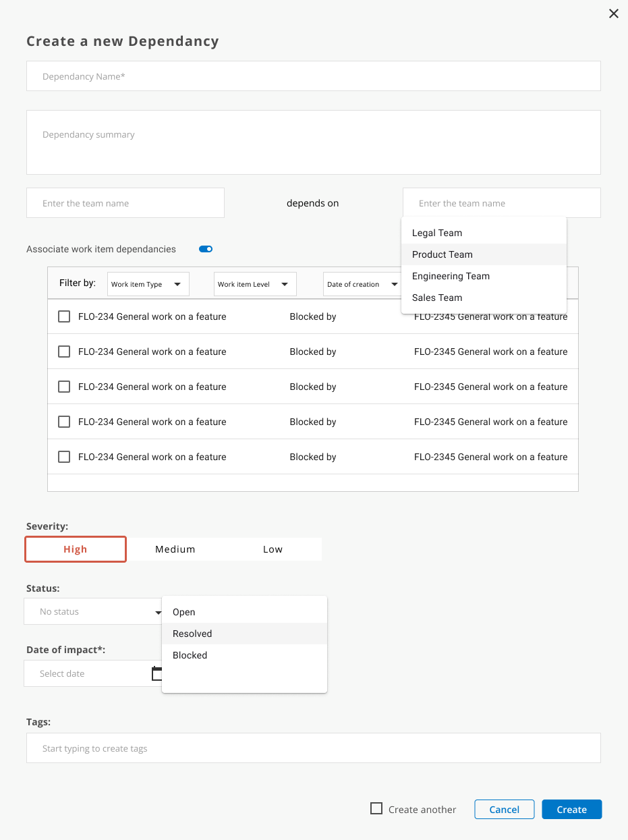Screen dimensions: 628x840
Task: Tick the Create another checkbox
Action: point(376,809)
